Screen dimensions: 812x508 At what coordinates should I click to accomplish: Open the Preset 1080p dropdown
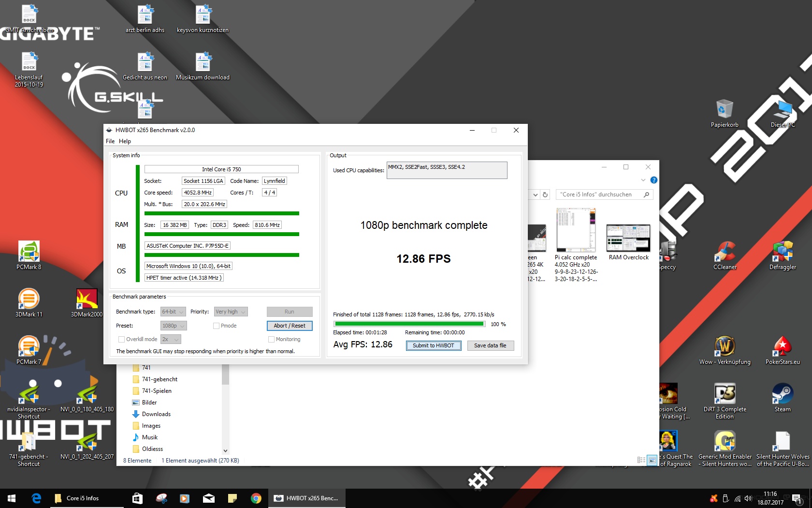pos(173,326)
